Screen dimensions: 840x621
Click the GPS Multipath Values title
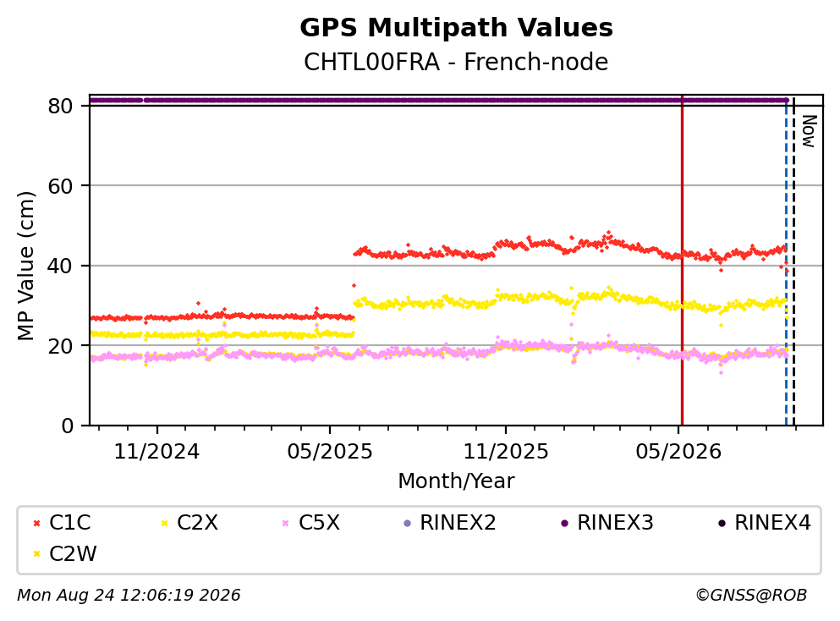pos(456,28)
